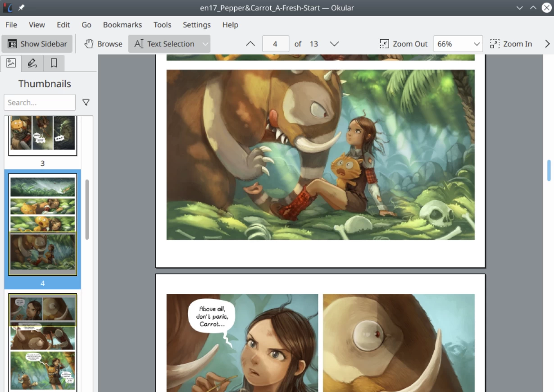The width and height of the screenshot is (554, 392).
Task: Expand the toolbar overflow chevron
Action: 547,44
